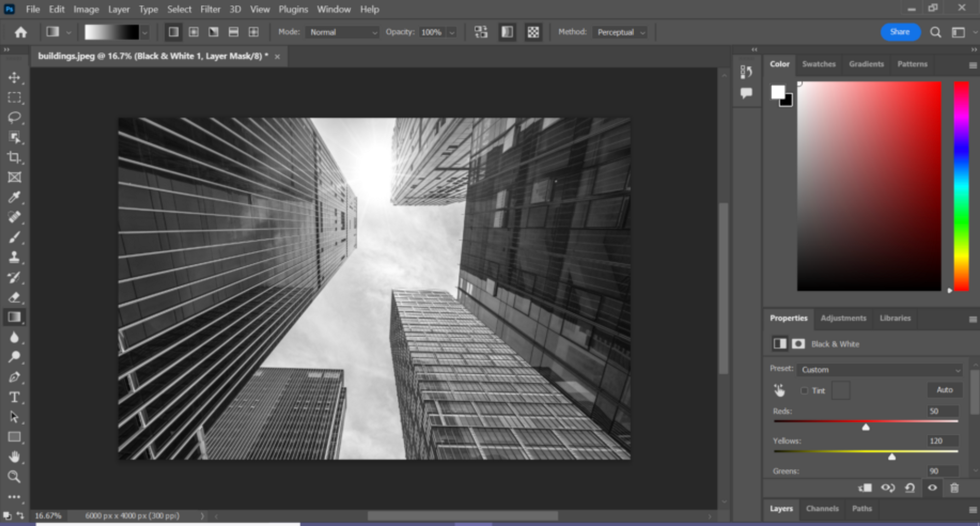The image size is (980, 526).
Task: Select the Hand tool
Action: pyautogui.click(x=14, y=456)
